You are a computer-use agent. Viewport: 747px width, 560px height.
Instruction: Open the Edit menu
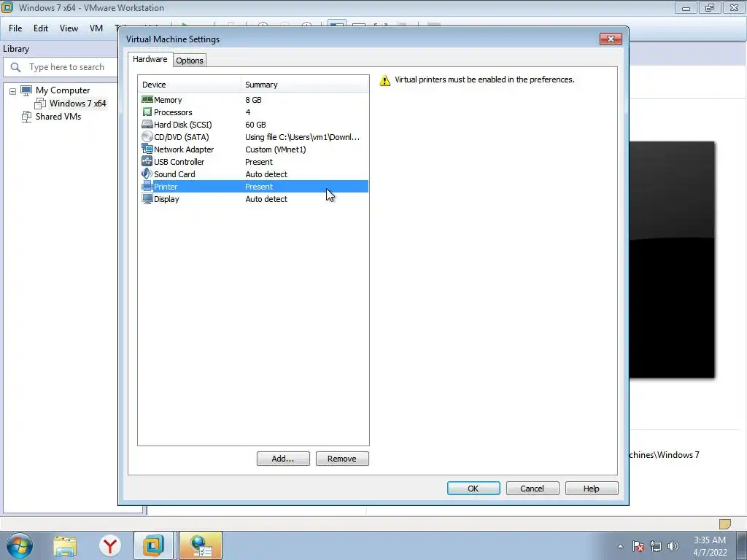41,28
